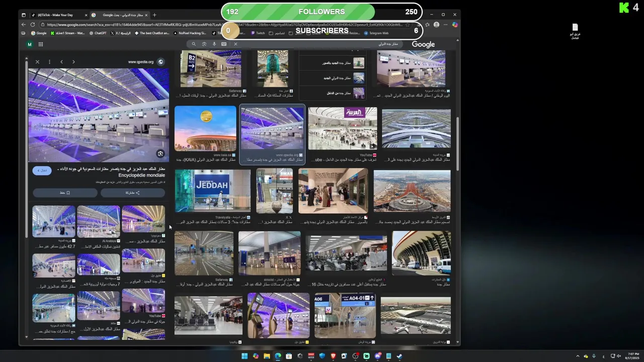Open the C1 column terminal image result

pos(270,253)
